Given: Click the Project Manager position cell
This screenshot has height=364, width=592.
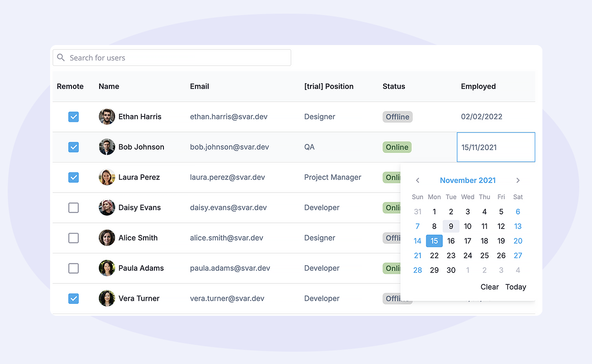Looking at the screenshot, I should coord(333,177).
